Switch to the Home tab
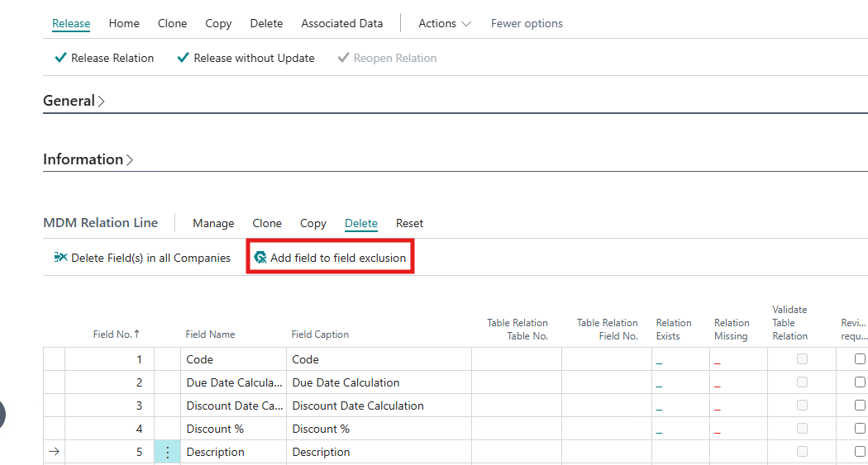The height and width of the screenshot is (465, 868). [x=124, y=23]
